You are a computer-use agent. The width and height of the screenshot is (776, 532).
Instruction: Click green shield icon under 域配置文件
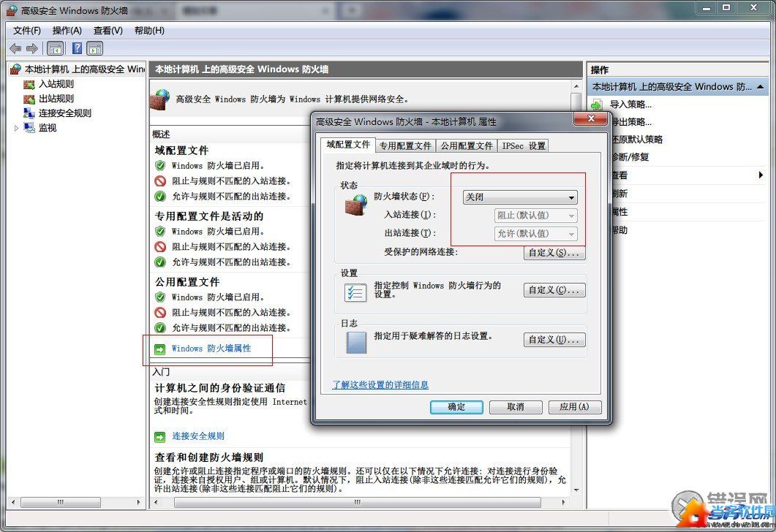(x=160, y=166)
